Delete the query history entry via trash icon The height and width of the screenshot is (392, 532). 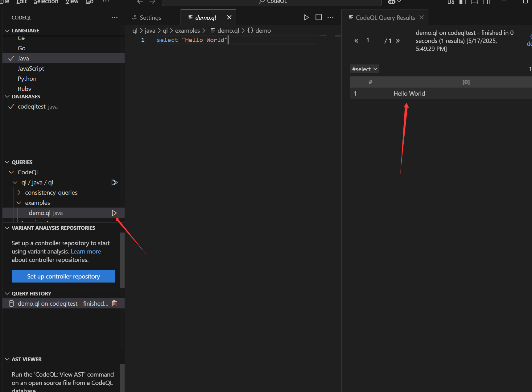114,303
